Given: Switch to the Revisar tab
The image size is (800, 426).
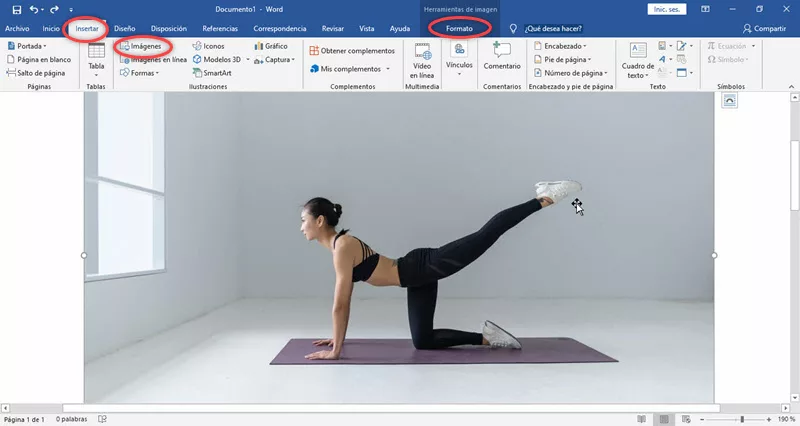Looking at the screenshot, I should 333,29.
